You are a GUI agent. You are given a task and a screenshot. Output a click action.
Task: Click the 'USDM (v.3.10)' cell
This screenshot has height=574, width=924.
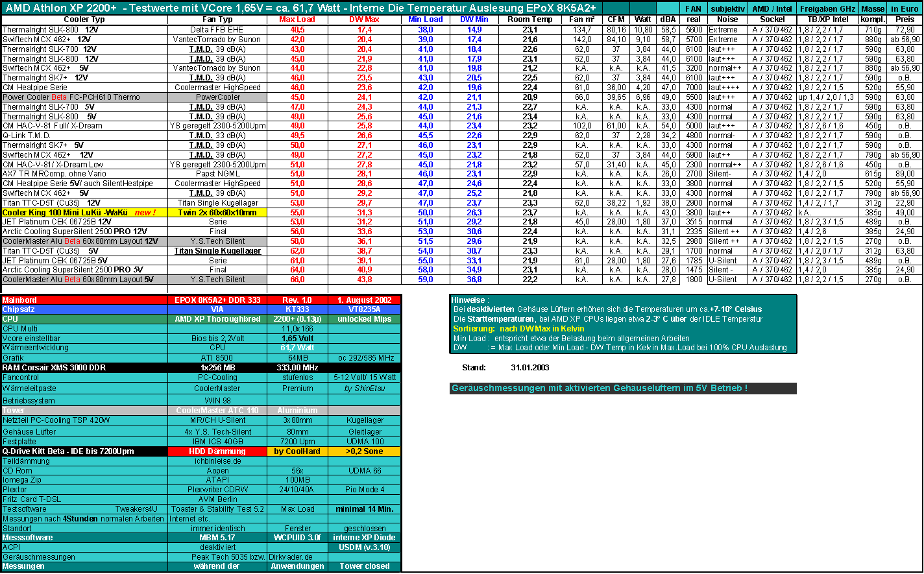(x=365, y=547)
